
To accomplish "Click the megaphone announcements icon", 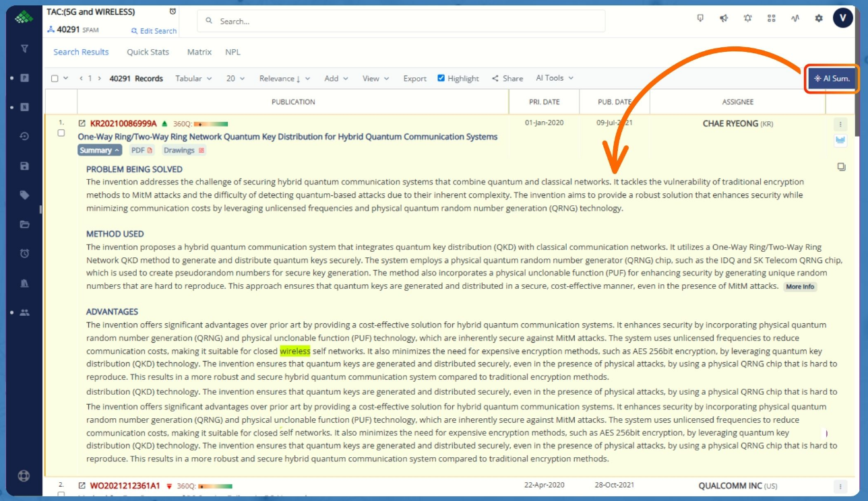I will click(x=724, y=19).
